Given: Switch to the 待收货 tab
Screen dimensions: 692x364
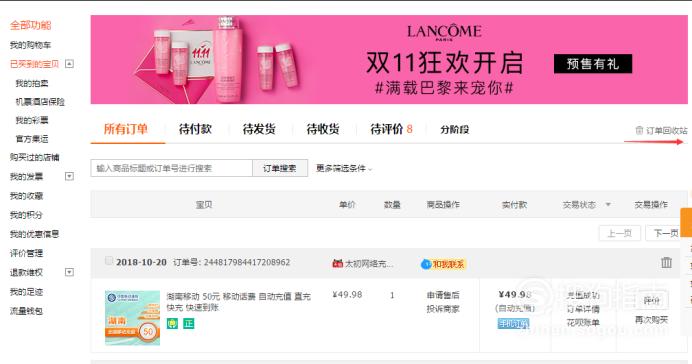Looking at the screenshot, I should [x=323, y=129].
